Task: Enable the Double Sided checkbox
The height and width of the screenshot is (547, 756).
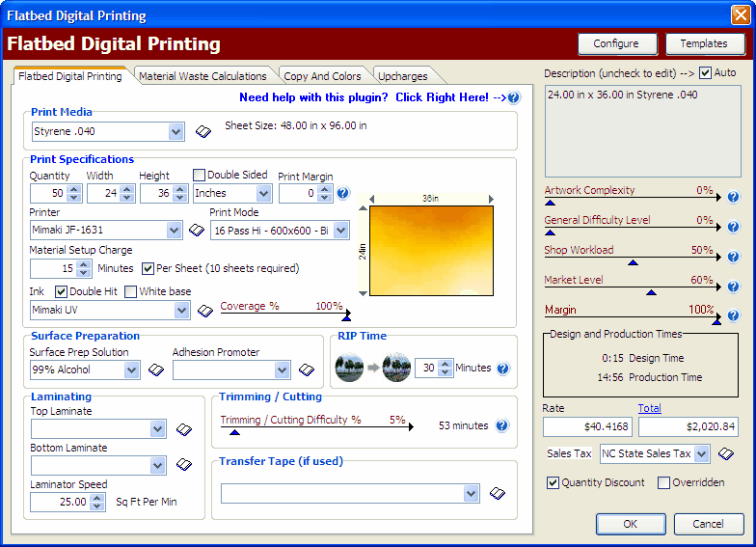Action: click(200, 176)
